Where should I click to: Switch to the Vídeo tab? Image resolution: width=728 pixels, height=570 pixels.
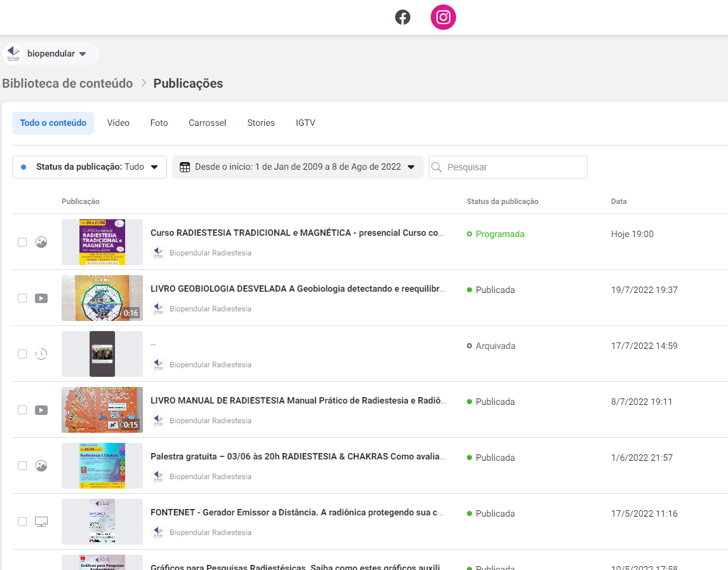coord(118,123)
